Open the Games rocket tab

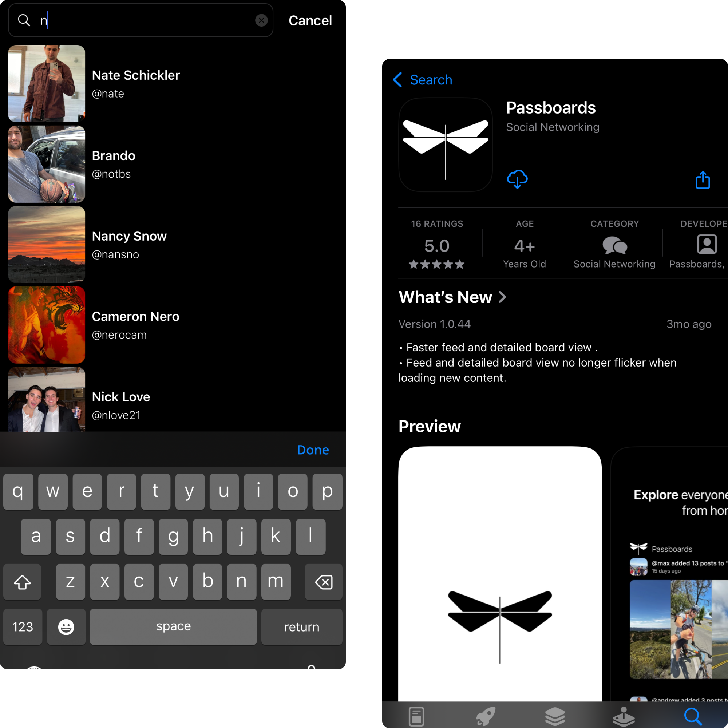pos(486,716)
